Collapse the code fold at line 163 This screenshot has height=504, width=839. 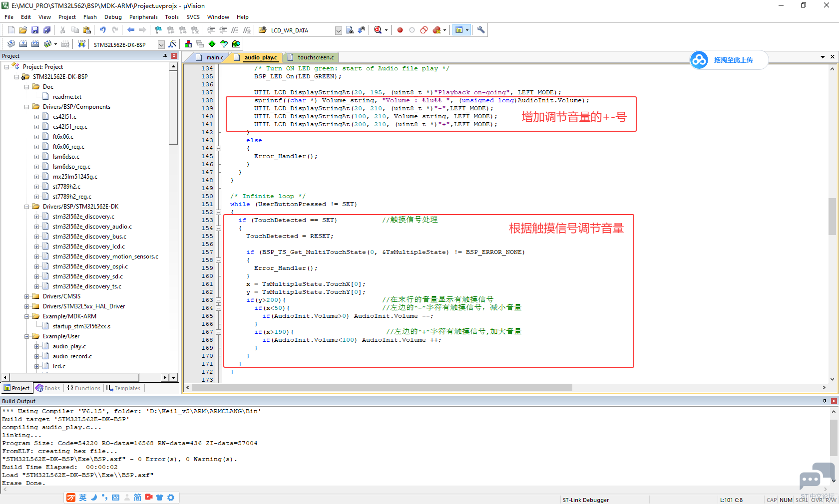pyautogui.click(x=218, y=300)
